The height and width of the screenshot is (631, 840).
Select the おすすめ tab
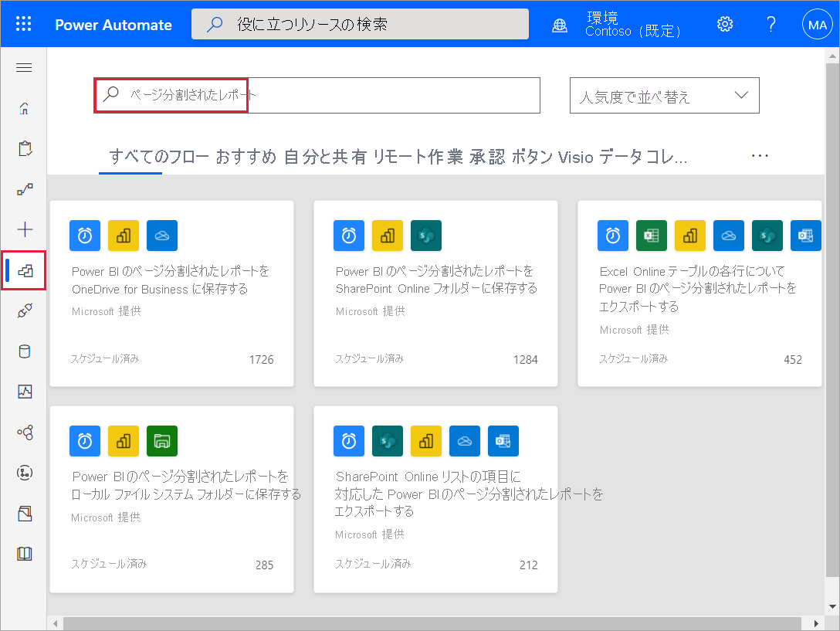(246, 157)
